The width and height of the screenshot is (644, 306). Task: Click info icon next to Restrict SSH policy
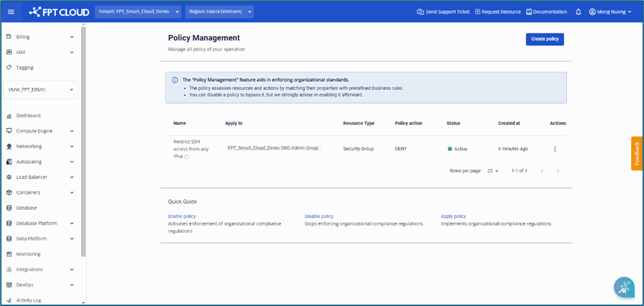186,156
